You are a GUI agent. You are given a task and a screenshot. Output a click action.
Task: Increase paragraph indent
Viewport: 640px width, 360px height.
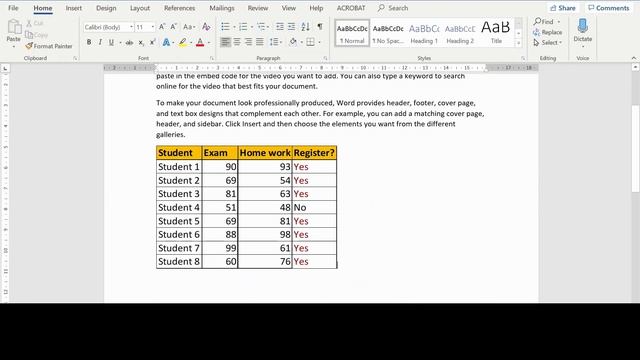[291, 27]
